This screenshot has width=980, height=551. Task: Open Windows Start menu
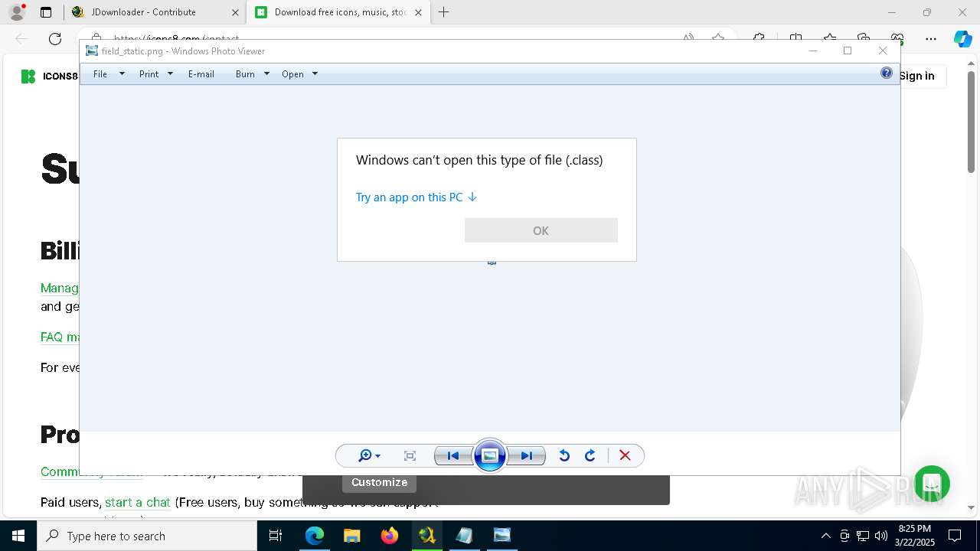[x=18, y=536]
